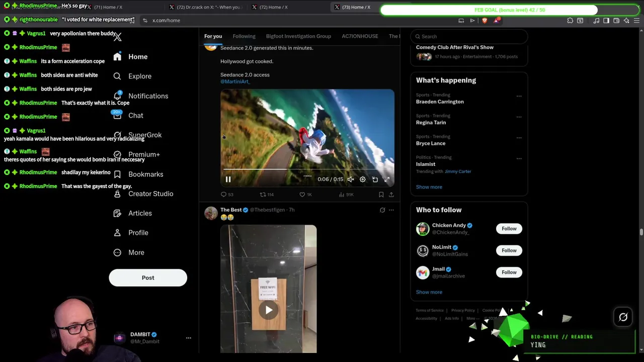Show more under Who to follow
This screenshot has height=362, width=644.
[429, 292]
